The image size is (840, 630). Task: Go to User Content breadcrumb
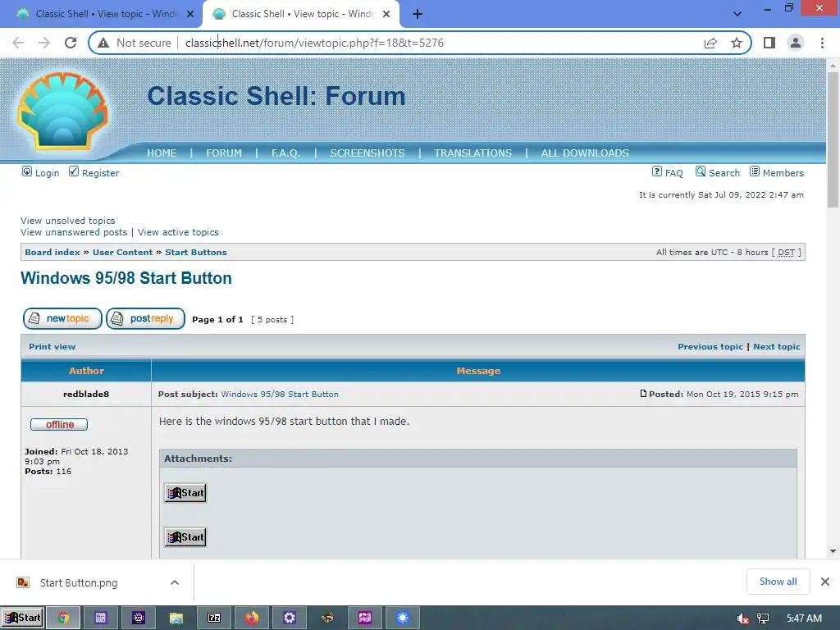click(x=123, y=253)
